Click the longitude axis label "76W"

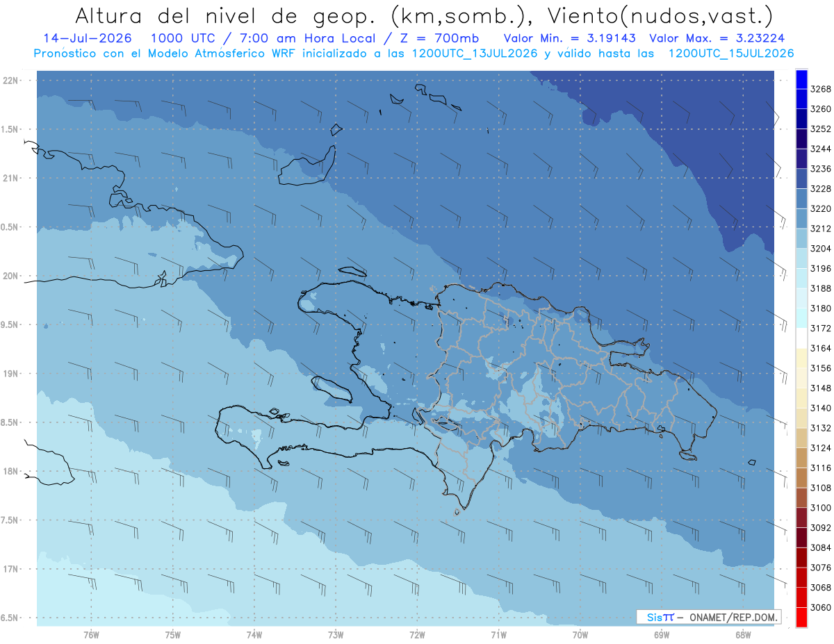[91, 634]
